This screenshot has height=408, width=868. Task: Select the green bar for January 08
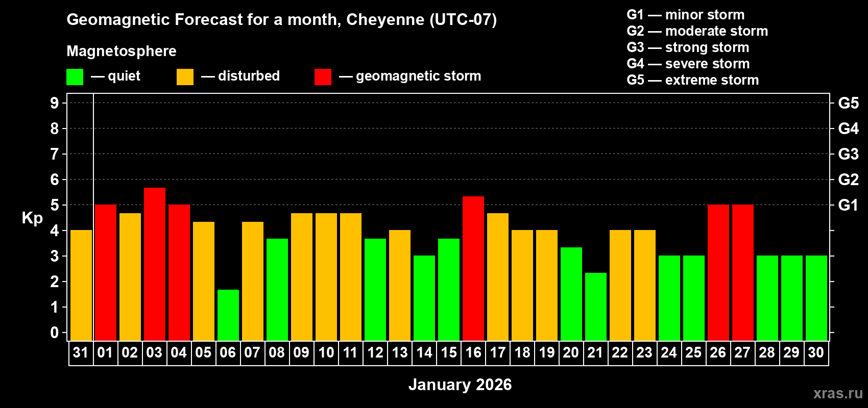(277, 290)
